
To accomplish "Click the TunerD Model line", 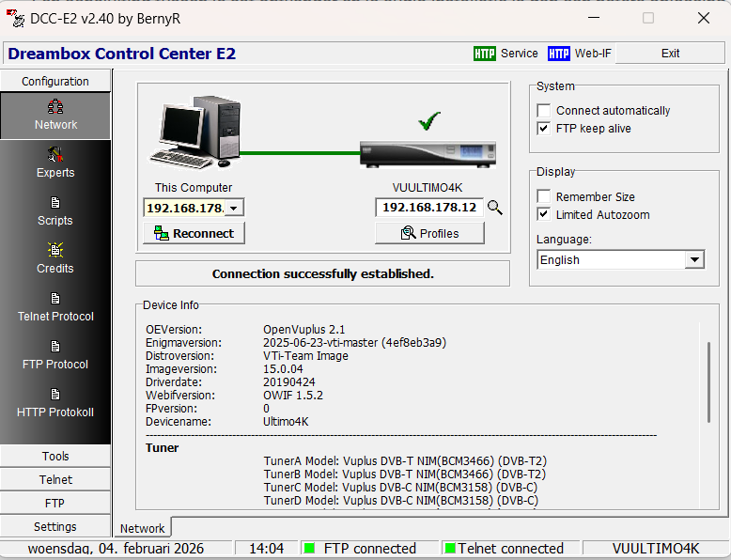I will point(401,500).
